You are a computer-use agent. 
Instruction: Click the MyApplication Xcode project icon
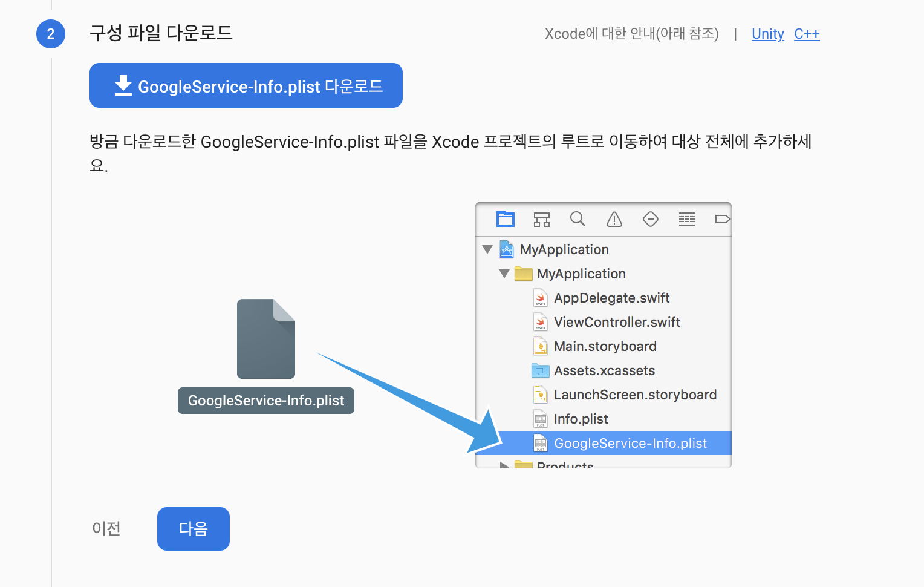coord(507,249)
